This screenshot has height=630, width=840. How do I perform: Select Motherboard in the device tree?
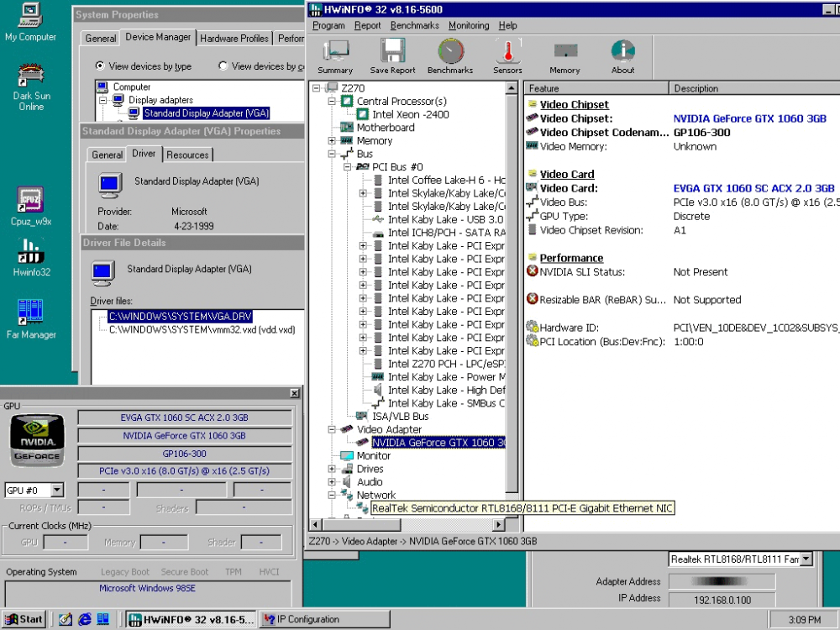tap(385, 128)
